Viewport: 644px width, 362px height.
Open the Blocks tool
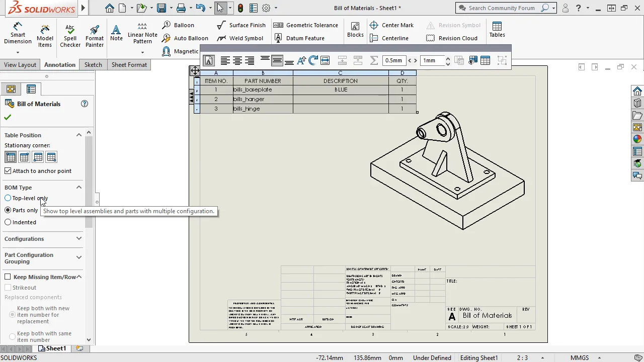(x=355, y=30)
